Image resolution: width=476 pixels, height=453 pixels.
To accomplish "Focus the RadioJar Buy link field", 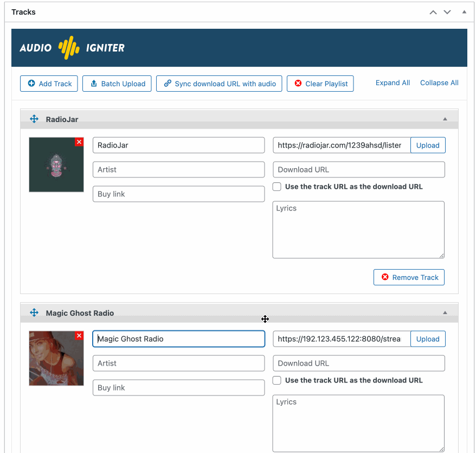I will pos(178,194).
